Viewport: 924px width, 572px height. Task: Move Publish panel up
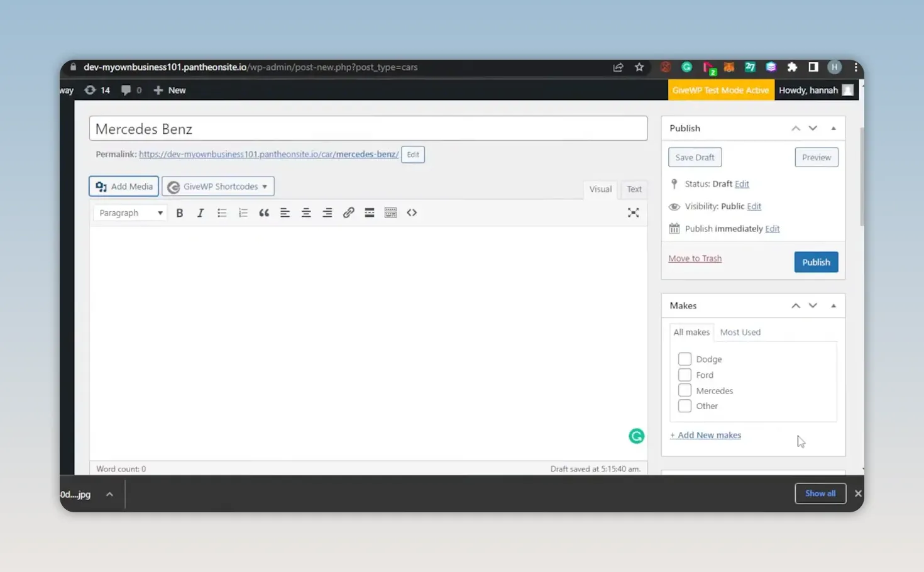[796, 128]
